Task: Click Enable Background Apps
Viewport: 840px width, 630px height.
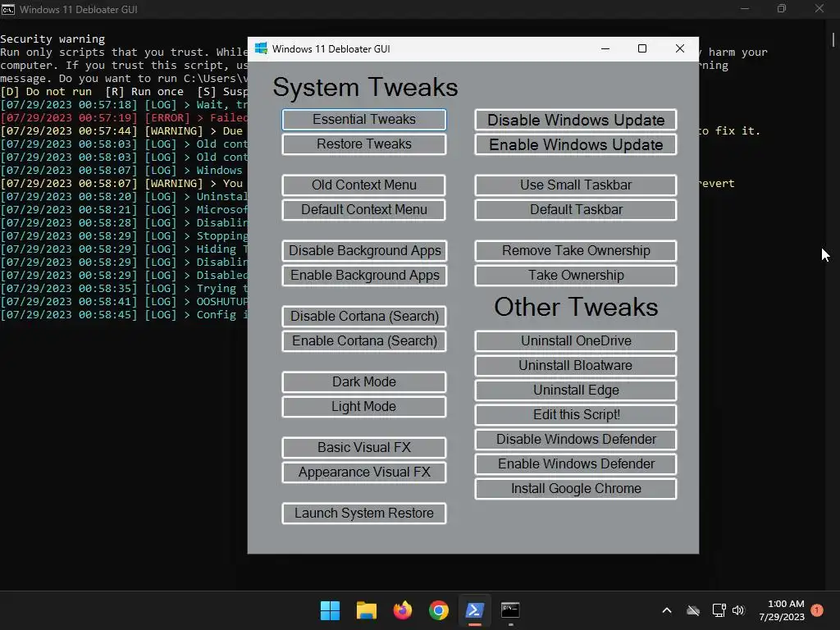Action: click(364, 276)
